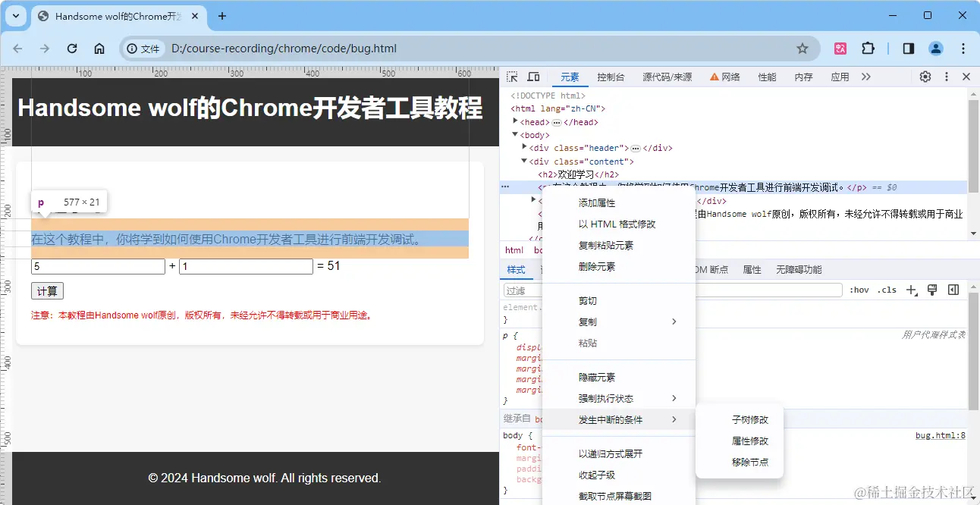Choose 剪切 from context menu
The image size is (980, 505).
619,301
